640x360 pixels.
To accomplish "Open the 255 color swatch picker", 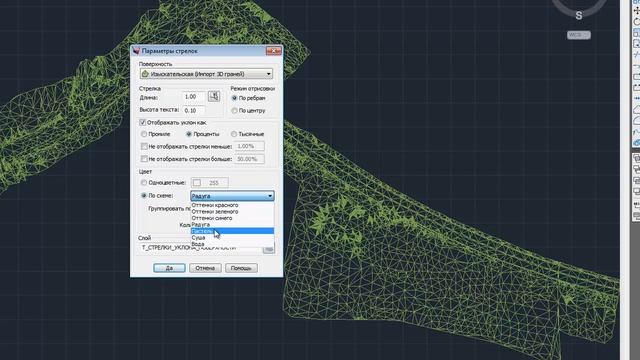I will (210, 182).
